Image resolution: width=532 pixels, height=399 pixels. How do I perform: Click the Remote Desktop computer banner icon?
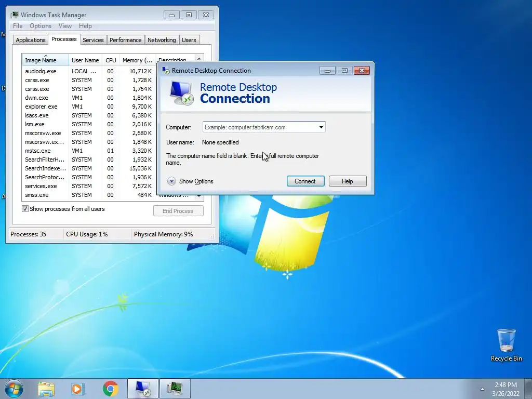point(181,93)
